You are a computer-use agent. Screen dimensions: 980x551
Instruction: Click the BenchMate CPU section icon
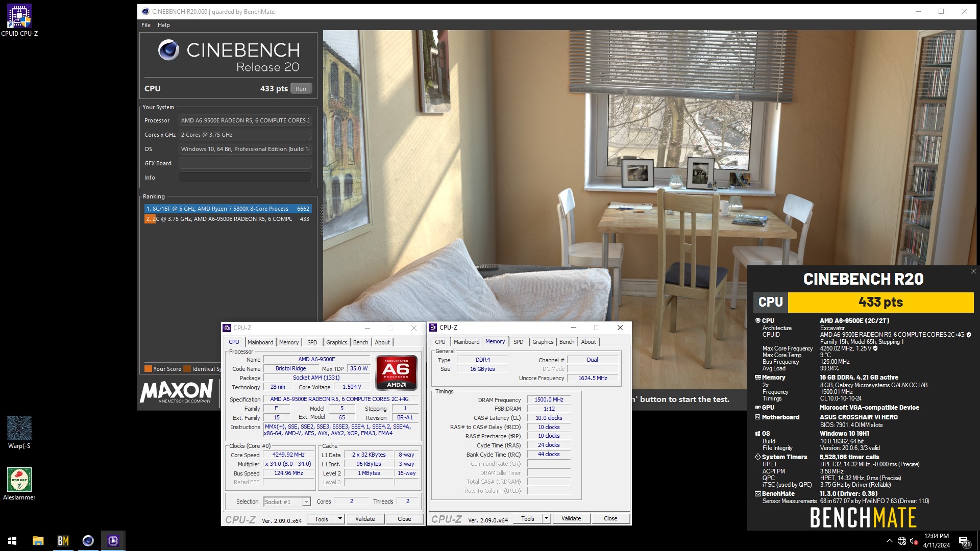758,320
